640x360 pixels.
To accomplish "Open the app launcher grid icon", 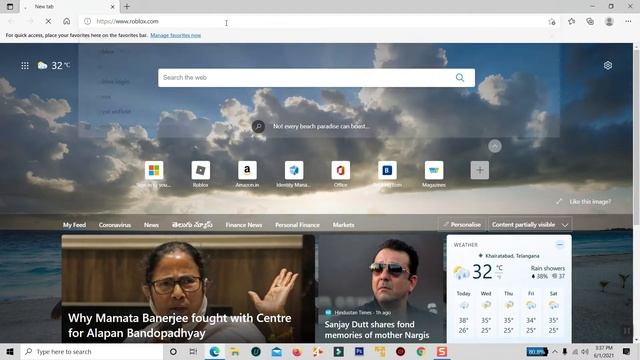I will 25,65.
